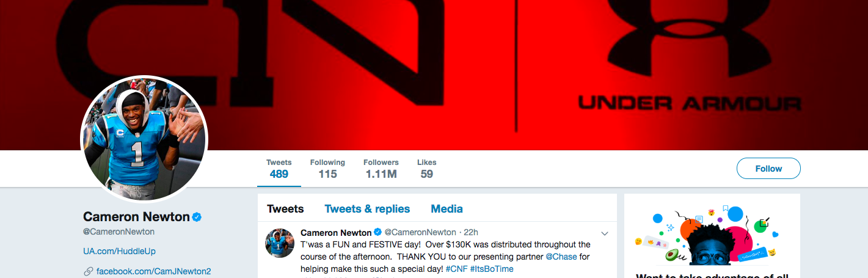Follow Cameron Newton
868x278 pixels.
coord(768,169)
